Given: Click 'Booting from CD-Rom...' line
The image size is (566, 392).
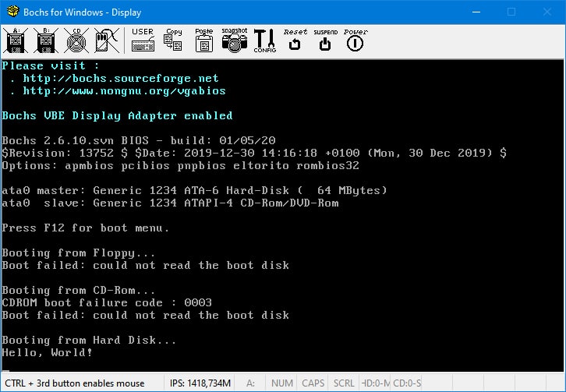Looking at the screenshot, I should tap(79, 290).
